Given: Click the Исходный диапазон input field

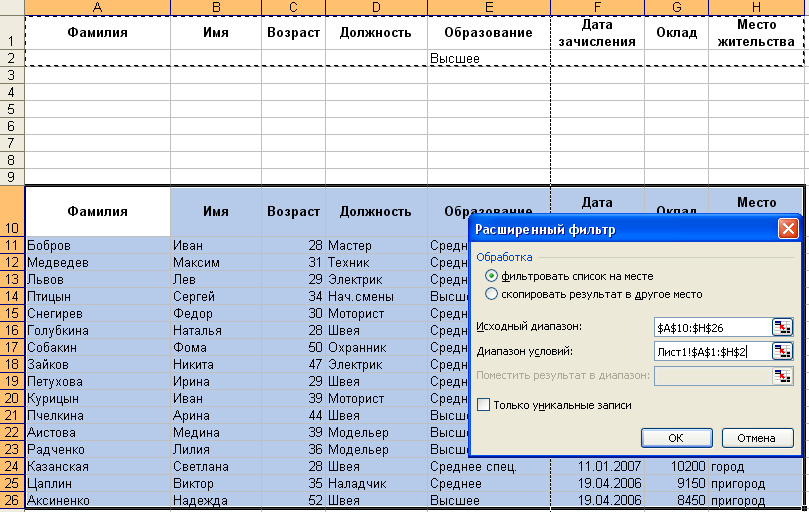Looking at the screenshot, I should (713, 327).
